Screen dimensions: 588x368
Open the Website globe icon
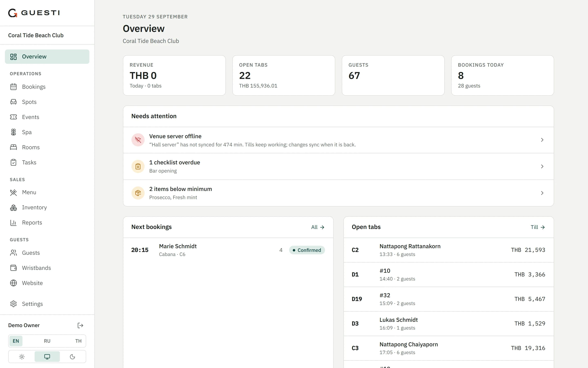(x=13, y=283)
